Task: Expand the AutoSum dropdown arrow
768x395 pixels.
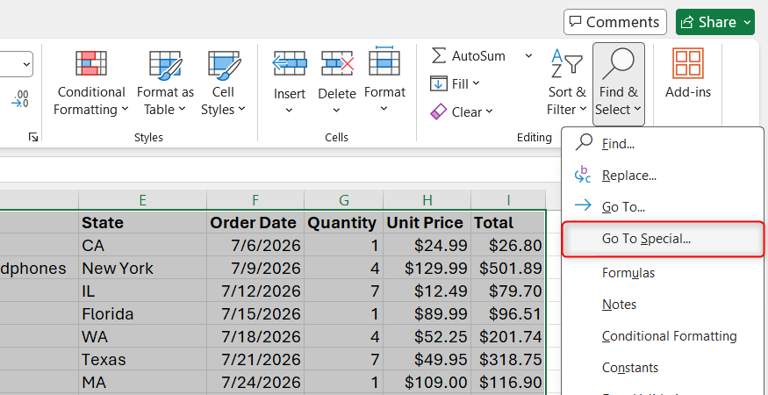Action: (528, 56)
